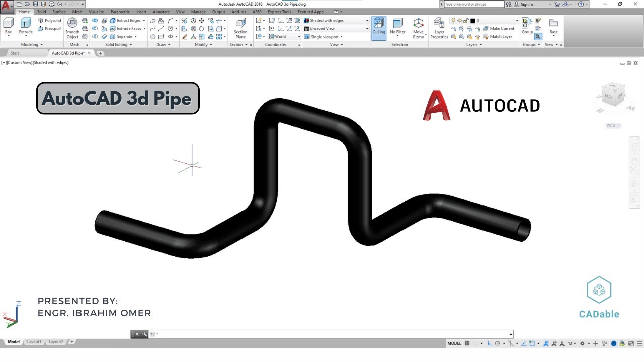The width and height of the screenshot is (644, 362).
Task: Switch to the Solid ribbon tab
Action: point(41,12)
